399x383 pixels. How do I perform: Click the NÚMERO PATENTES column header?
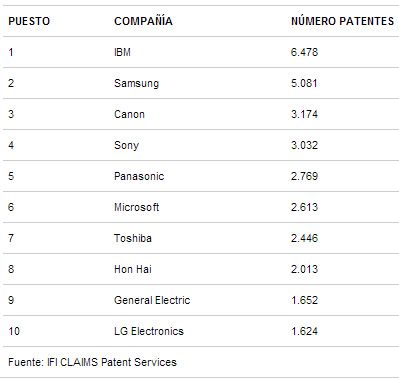(342, 21)
